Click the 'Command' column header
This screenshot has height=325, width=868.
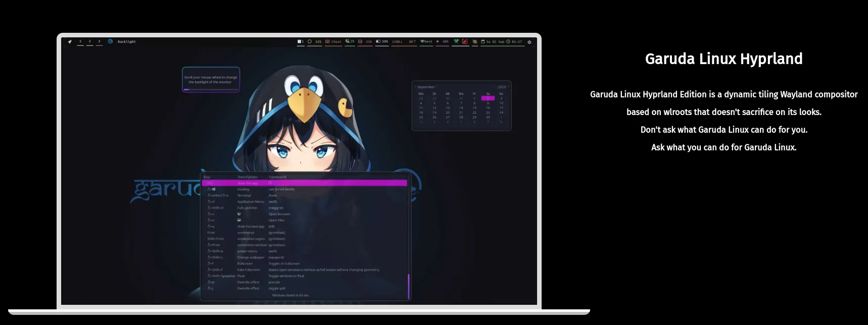pyautogui.click(x=277, y=177)
